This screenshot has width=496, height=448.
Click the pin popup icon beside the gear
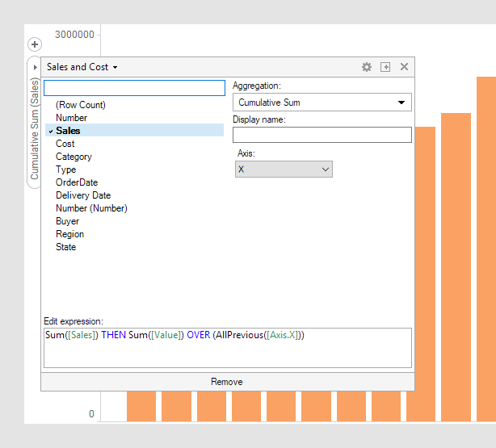tap(385, 67)
